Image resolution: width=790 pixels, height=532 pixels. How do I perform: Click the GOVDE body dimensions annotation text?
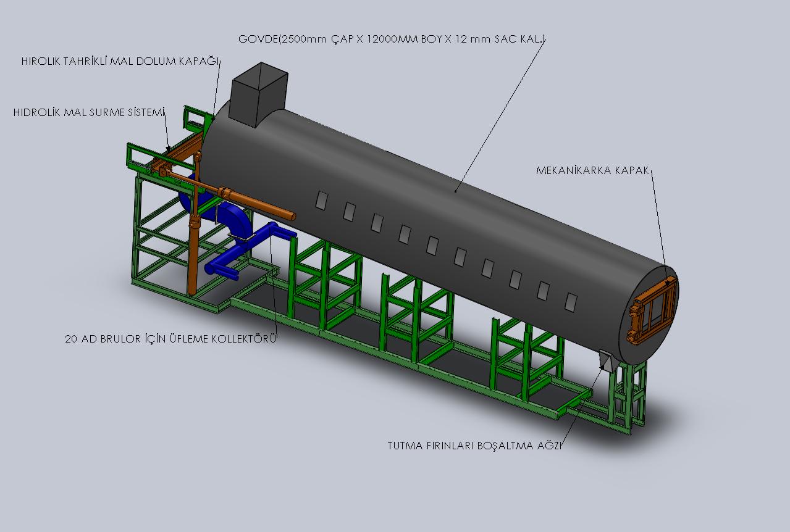pyautogui.click(x=392, y=39)
